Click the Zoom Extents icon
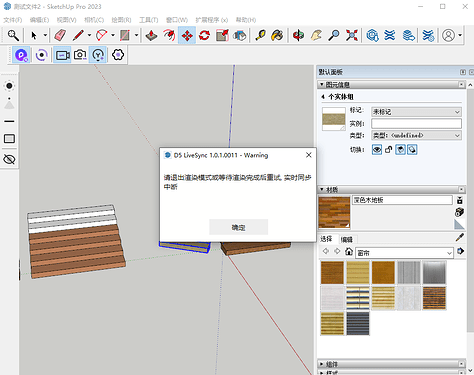Image resolution: width=474 pixels, height=375 pixels. click(x=352, y=35)
